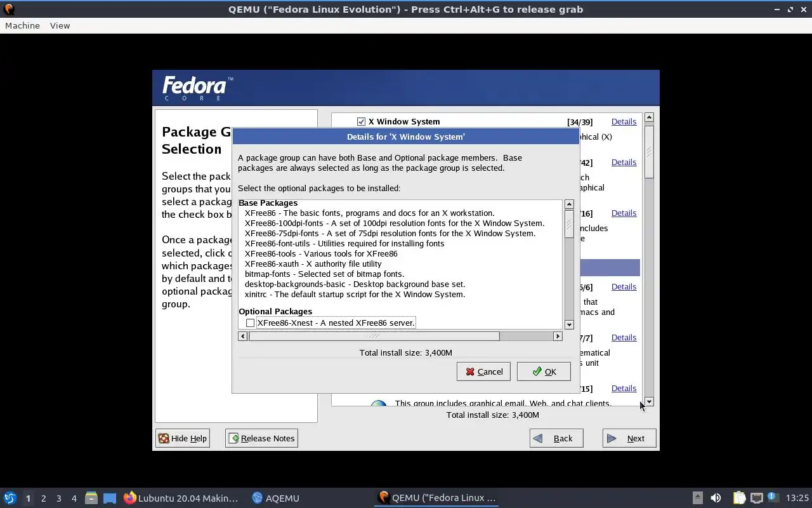The image size is (812, 508).
Task: Click the vertical scrollbar thumb in package list
Action: [569, 224]
